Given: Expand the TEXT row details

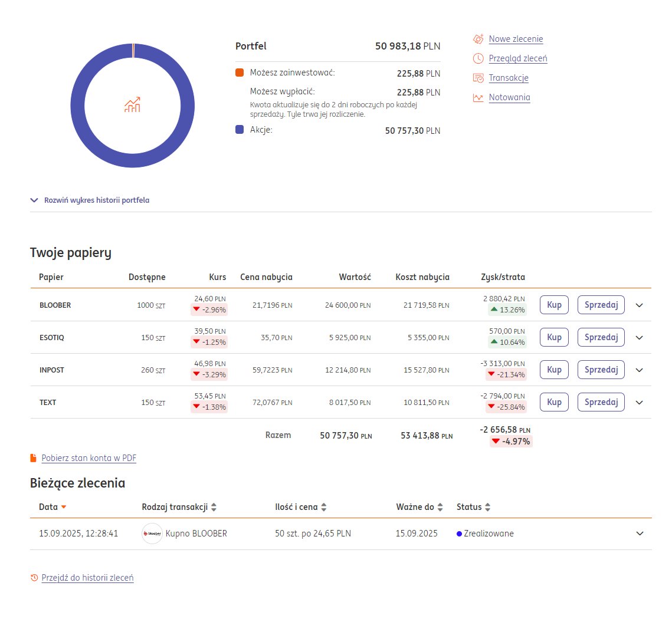Looking at the screenshot, I should pyautogui.click(x=640, y=403).
